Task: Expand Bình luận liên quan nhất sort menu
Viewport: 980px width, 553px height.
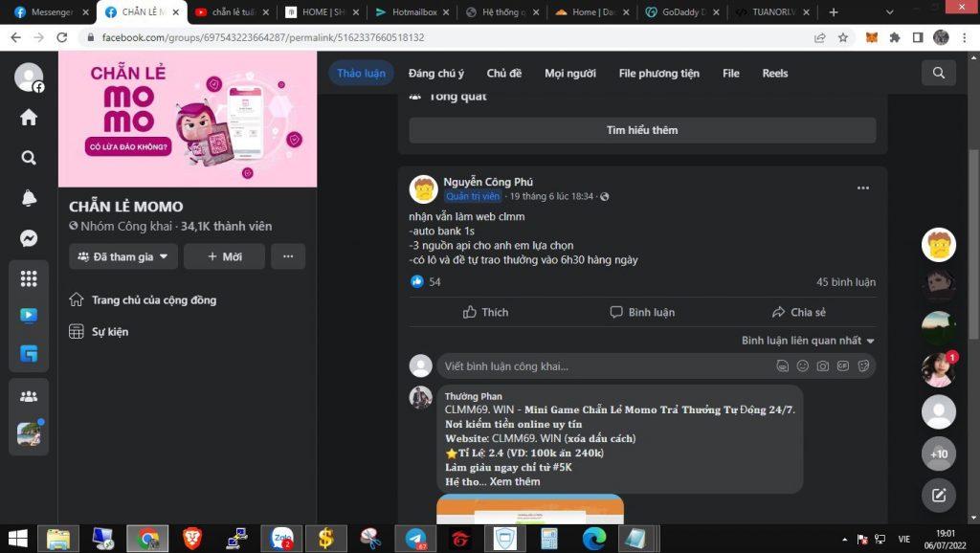Action: pyautogui.click(x=808, y=341)
